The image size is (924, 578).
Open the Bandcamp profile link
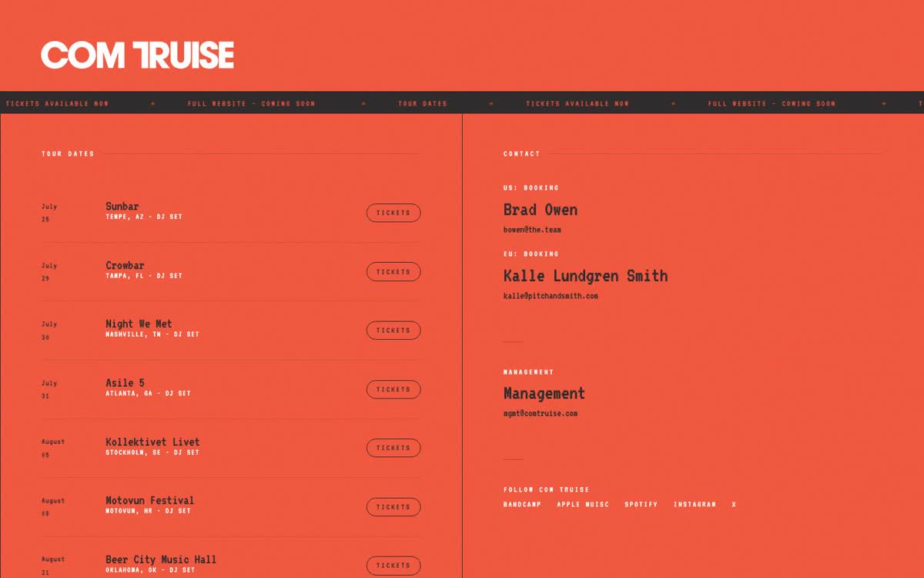pyautogui.click(x=522, y=505)
